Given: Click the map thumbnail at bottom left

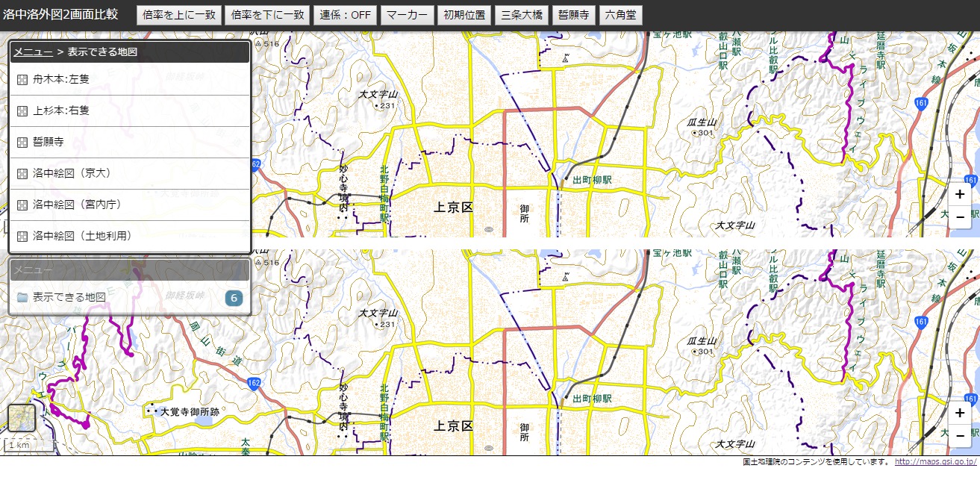Looking at the screenshot, I should tap(22, 419).
